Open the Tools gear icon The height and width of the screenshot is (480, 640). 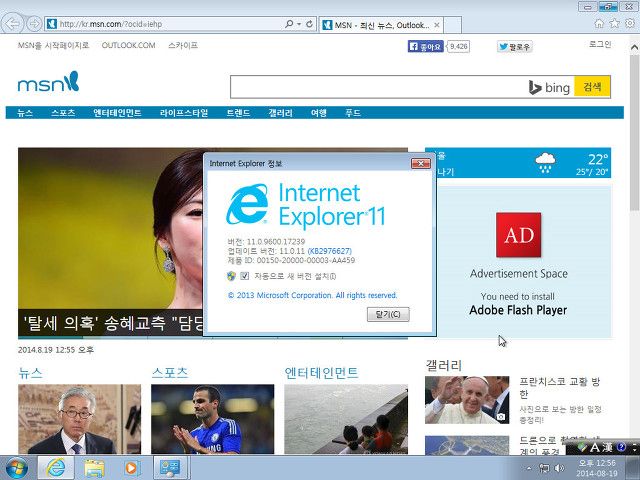(x=630, y=24)
